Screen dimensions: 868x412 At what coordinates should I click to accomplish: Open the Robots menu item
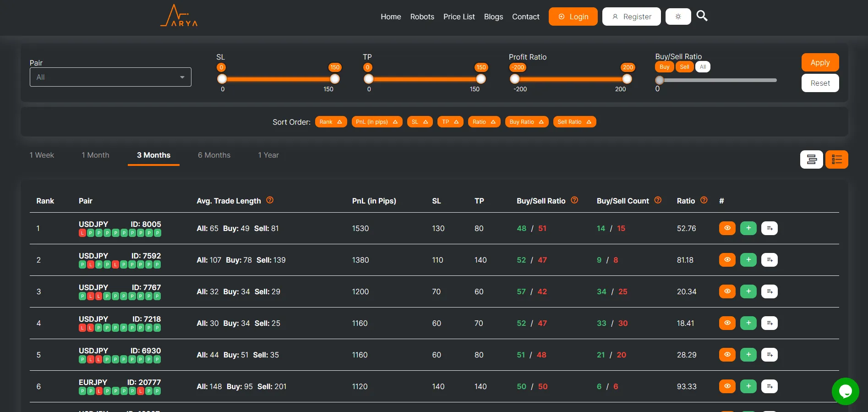[x=422, y=16]
